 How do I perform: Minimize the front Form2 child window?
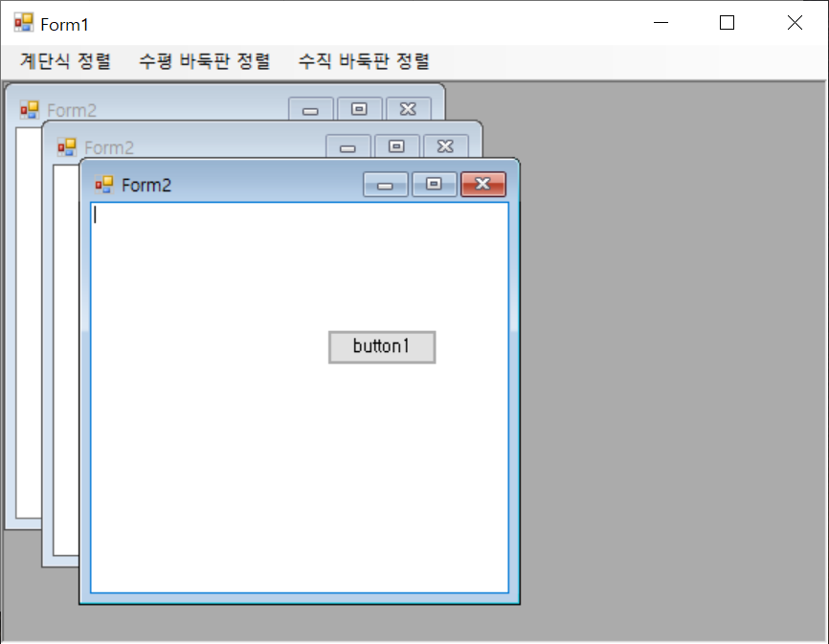point(386,184)
